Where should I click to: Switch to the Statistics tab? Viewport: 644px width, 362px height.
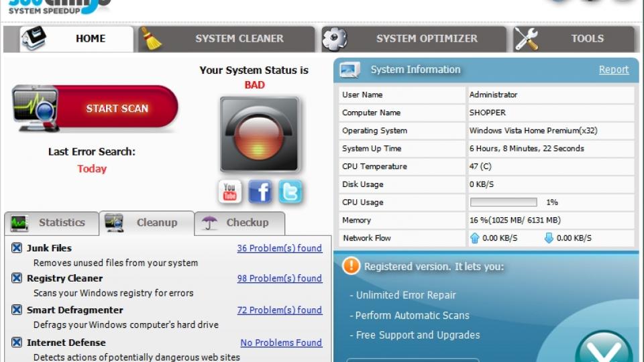(x=52, y=223)
